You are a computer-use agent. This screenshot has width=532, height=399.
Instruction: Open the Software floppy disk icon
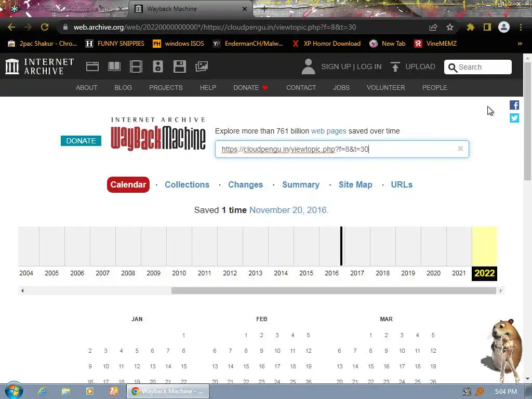pos(179,66)
